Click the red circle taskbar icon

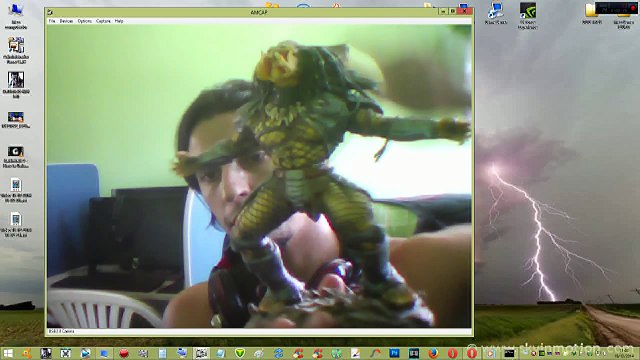(124, 353)
